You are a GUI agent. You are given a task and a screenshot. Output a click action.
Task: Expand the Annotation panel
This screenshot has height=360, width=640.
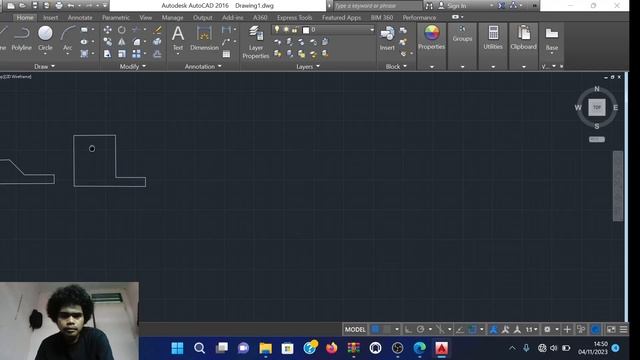(x=203, y=67)
